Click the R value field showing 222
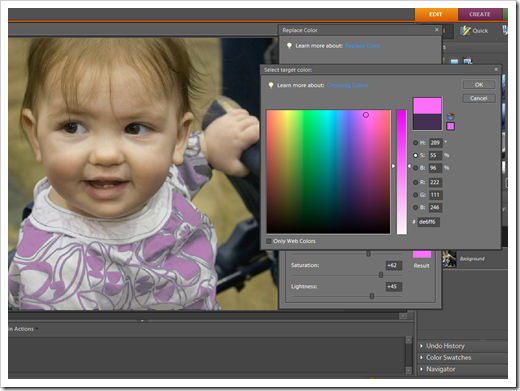 [x=435, y=182]
